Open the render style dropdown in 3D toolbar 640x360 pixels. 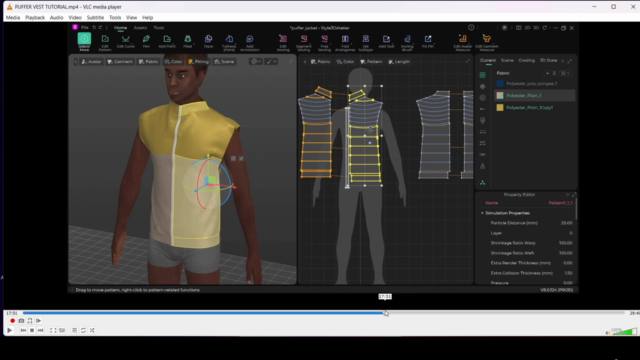tap(256, 62)
